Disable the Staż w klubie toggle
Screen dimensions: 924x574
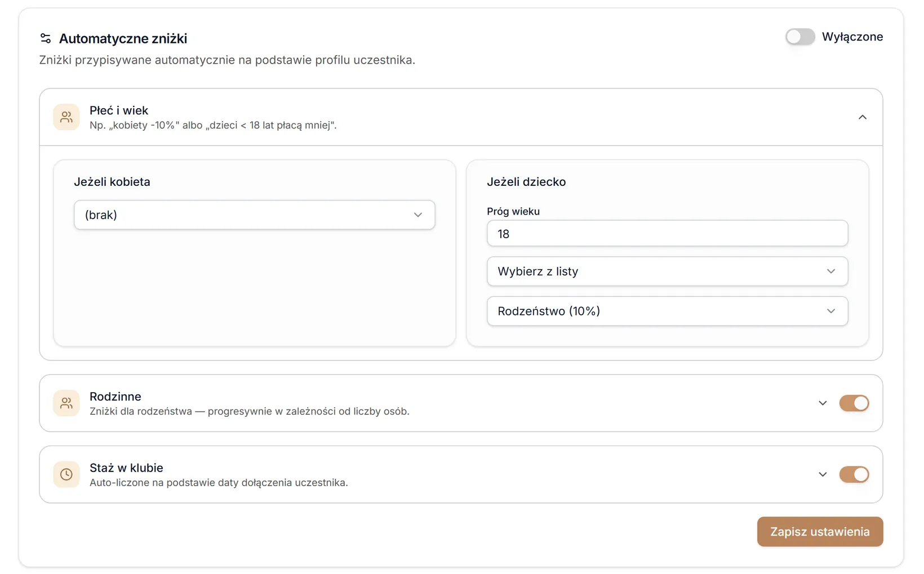point(854,474)
